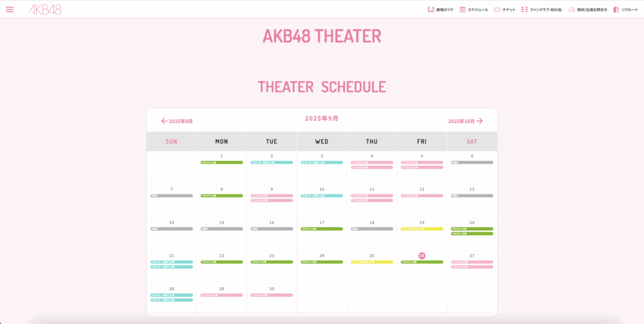Click the fan club icon
The image size is (644, 324).
click(x=525, y=9)
